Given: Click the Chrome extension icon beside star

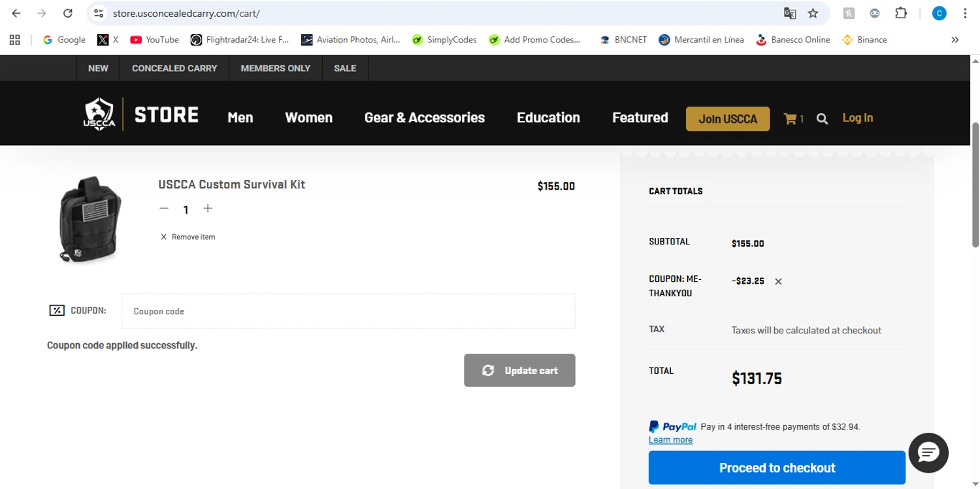Looking at the screenshot, I should tap(849, 13).
